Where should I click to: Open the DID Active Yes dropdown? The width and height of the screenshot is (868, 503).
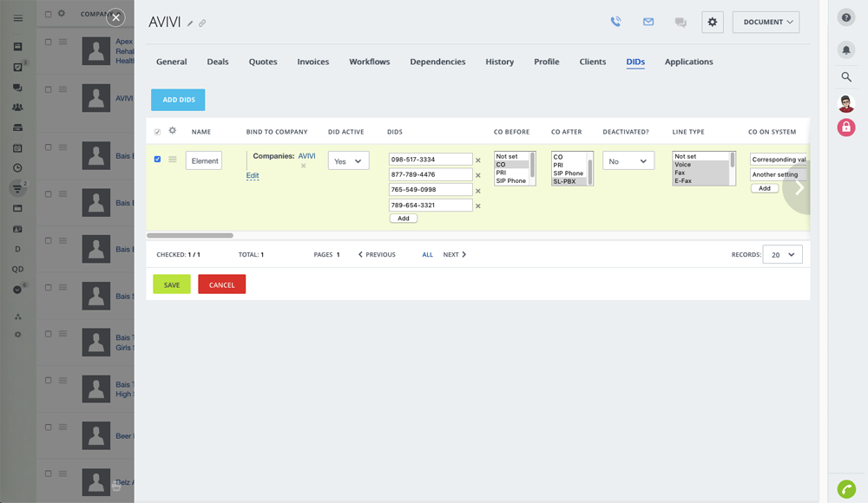(x=348, y=161)
